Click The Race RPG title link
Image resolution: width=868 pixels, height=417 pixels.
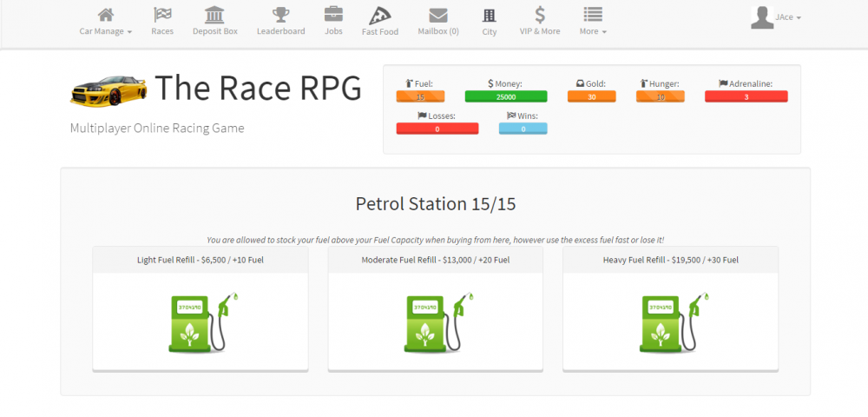pos(258,87)
